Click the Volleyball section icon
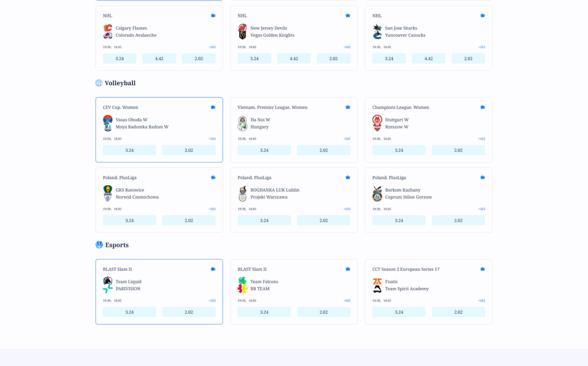The height and width of the screenshot is (366, 588). [x=99, y=83]
